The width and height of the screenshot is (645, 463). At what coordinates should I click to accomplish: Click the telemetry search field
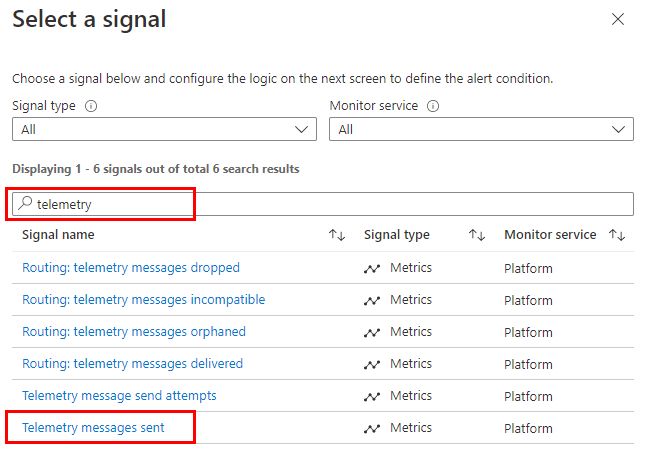pyautogui.click(x=330, y=204)
